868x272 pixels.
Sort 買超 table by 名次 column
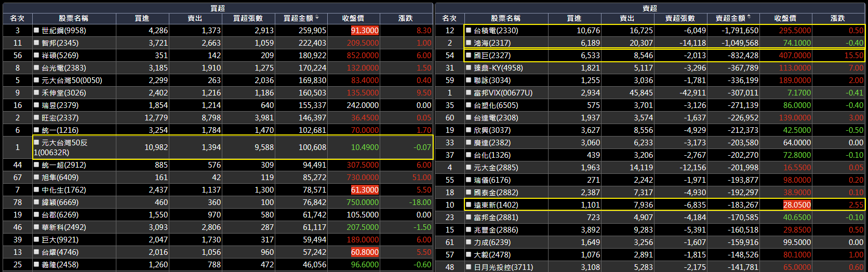point(17,18)
